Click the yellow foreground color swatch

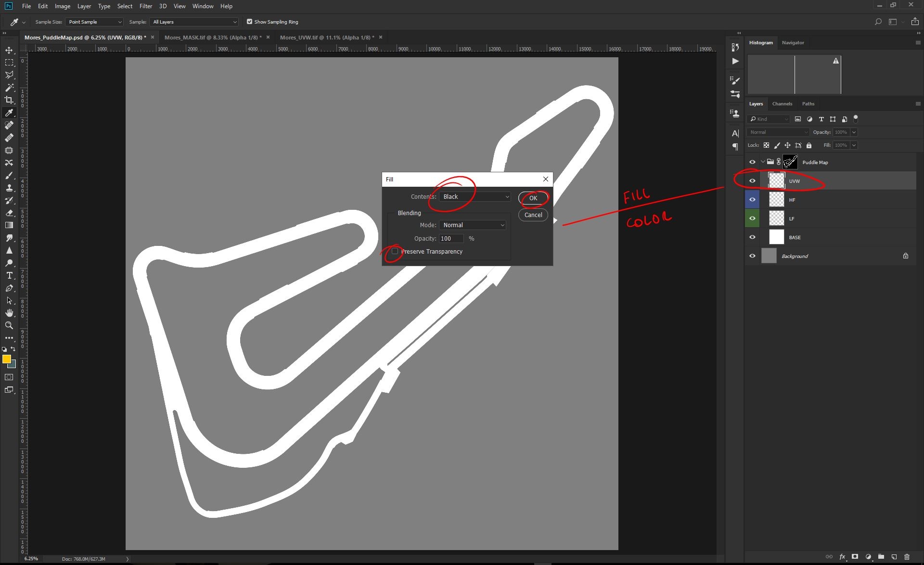coord(6,359)
